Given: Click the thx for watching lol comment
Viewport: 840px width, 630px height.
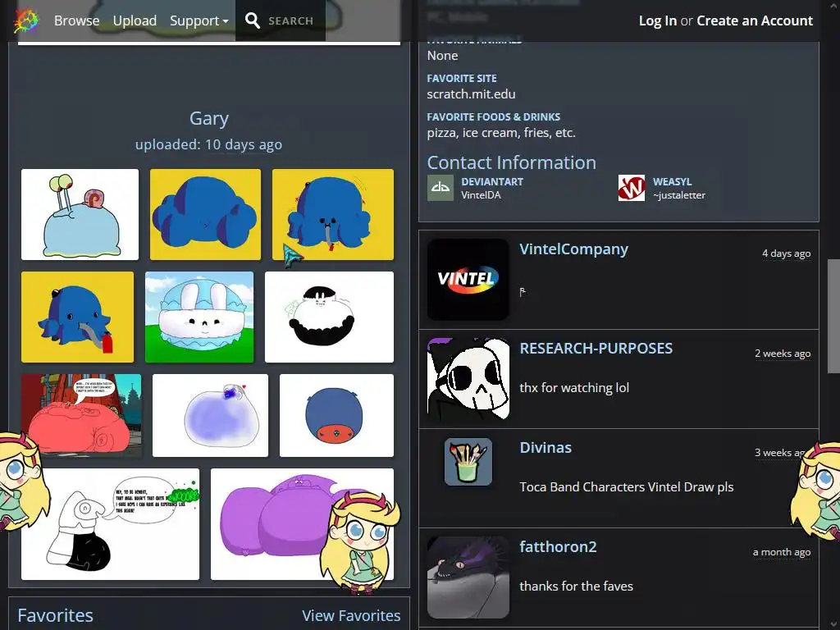Looking at the screenshot, I should [x=574, y=387].
